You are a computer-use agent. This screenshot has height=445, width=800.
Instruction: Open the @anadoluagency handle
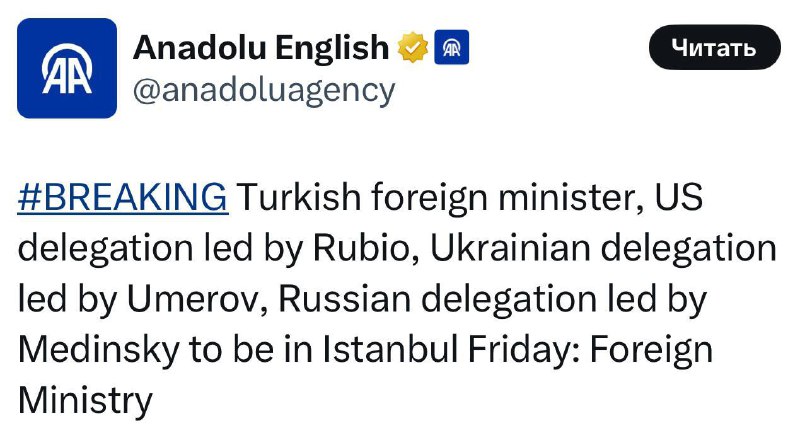coord(264,91)
